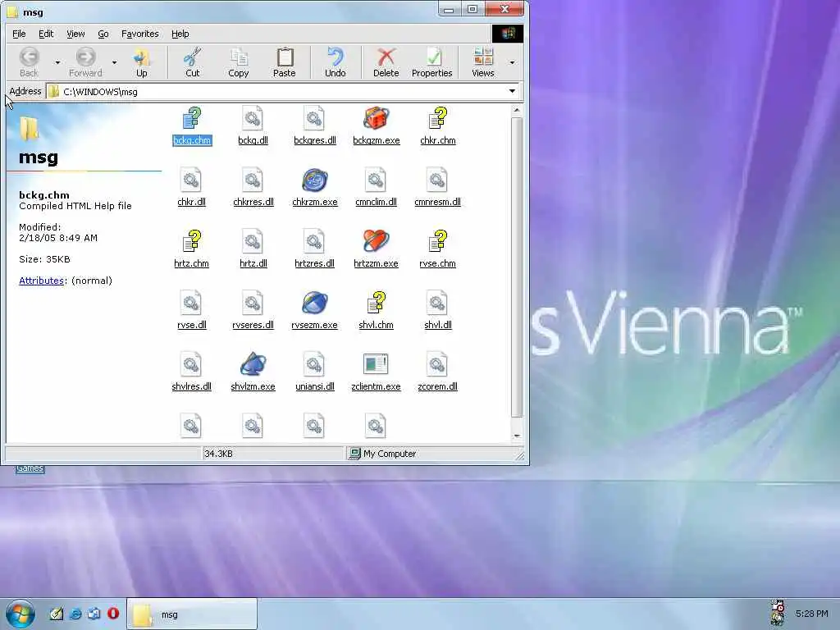840x630 pixels.
Task: Select the zcorem.dll file
Action: coord(438,373)
